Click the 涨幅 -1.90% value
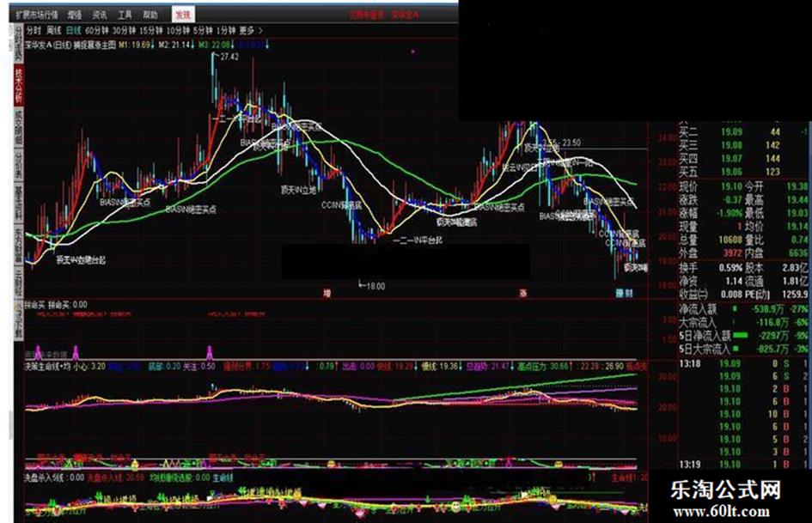The height and width of the screenshot is (523, 812). pos(730,213)
